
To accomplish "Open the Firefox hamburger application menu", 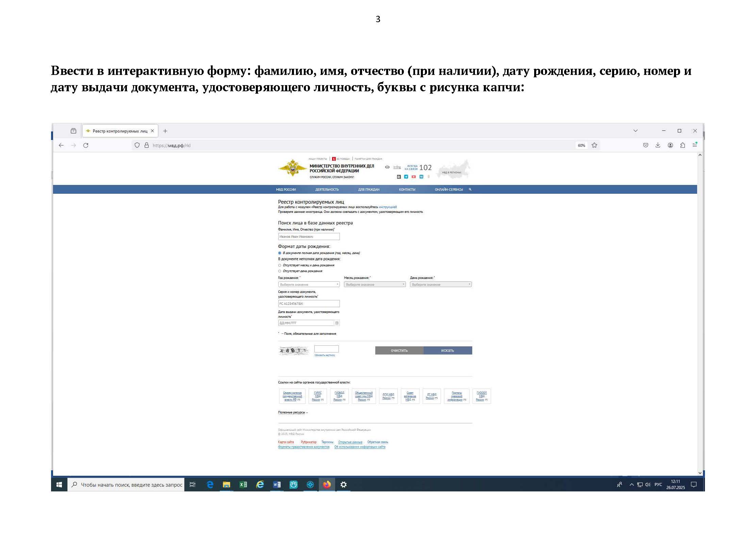I will (695, 145).
